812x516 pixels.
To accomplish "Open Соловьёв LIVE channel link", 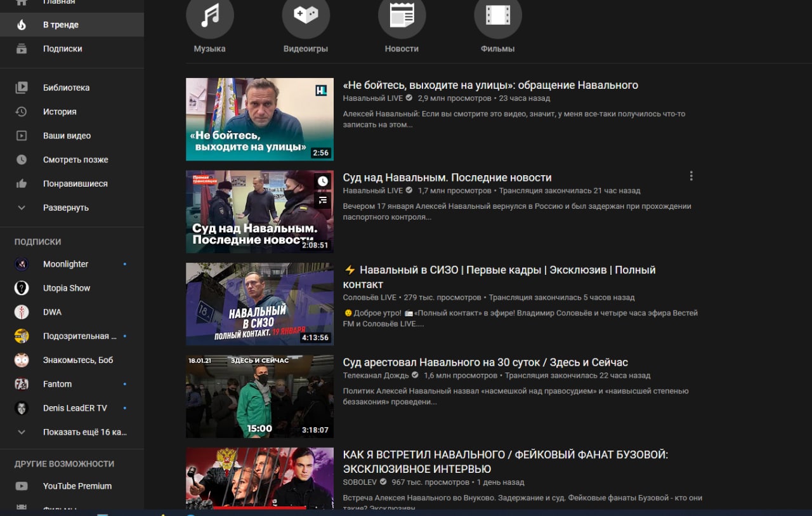I will pyautogui.click(x=369, y=297).
